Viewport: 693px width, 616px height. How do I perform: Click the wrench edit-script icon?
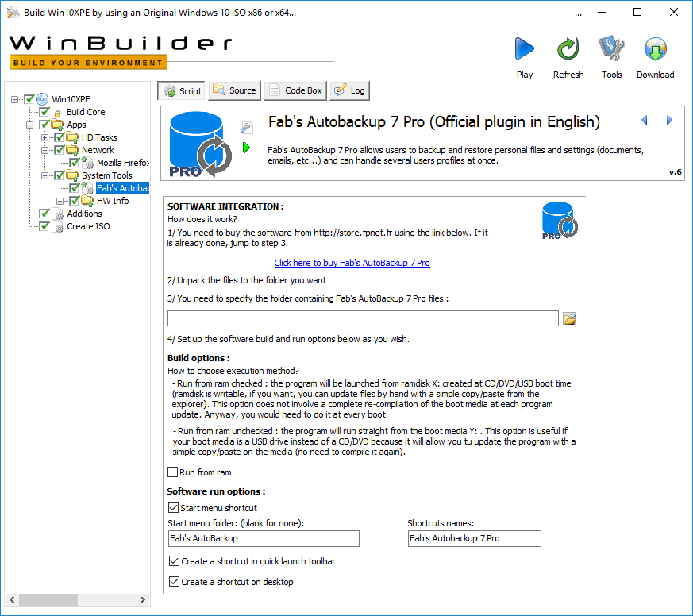246,127
